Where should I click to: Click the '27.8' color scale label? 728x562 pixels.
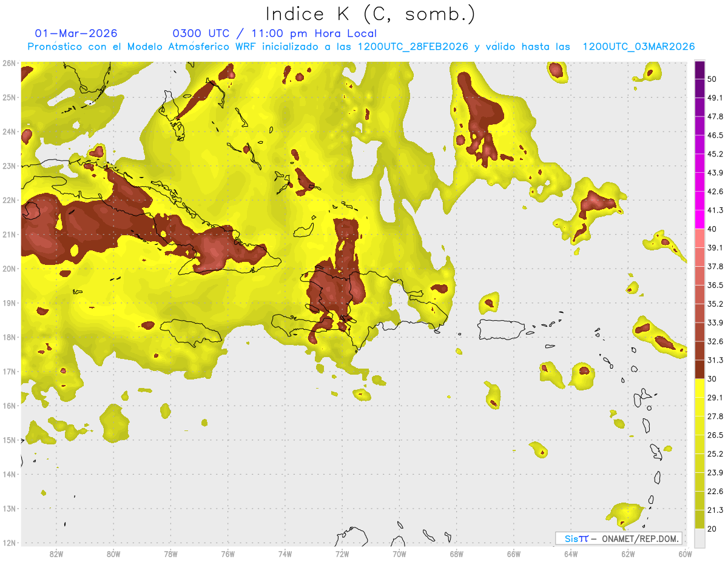(715, 416)
